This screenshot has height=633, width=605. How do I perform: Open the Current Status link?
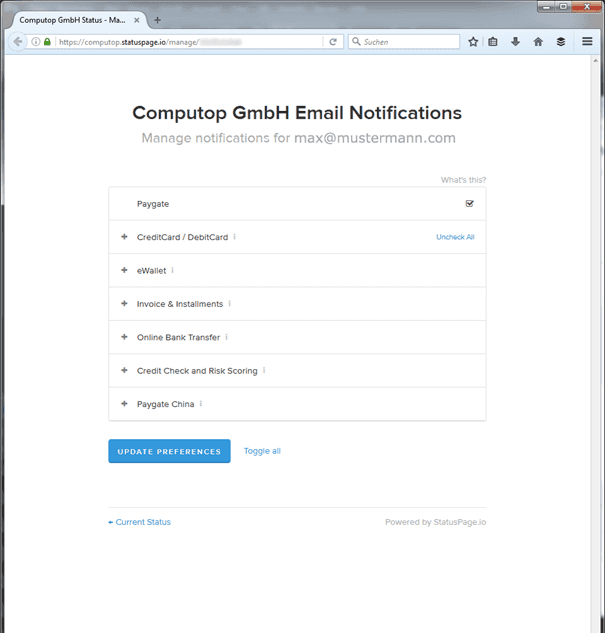point(140,522)
